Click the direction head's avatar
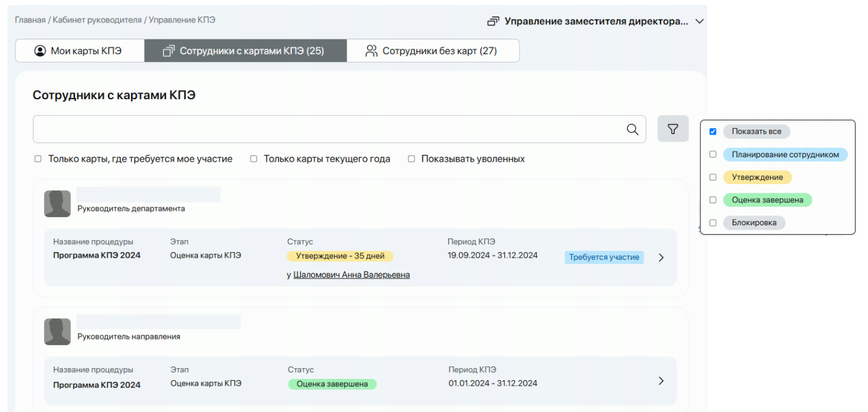 pyautogui.click(x=57, y=332)
